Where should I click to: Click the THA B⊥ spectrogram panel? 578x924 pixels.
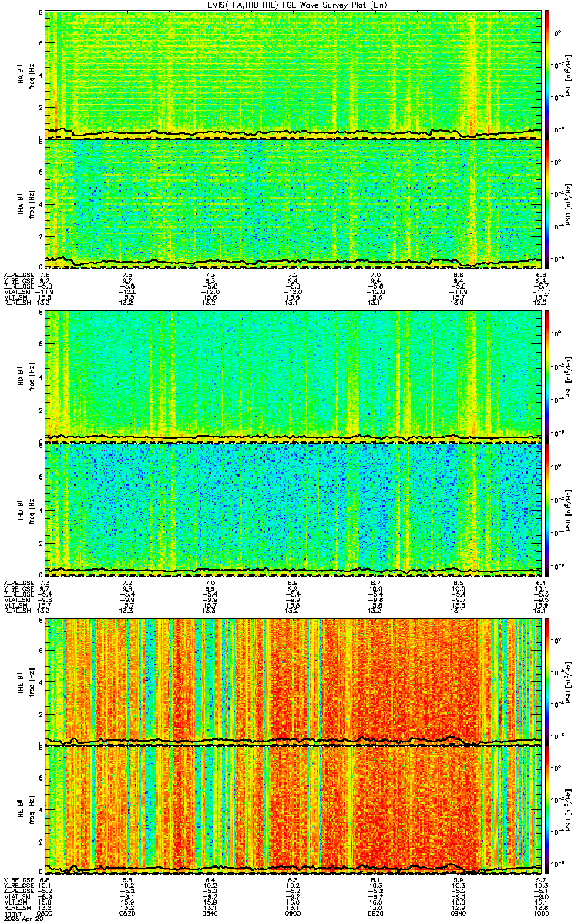(293, 74)
